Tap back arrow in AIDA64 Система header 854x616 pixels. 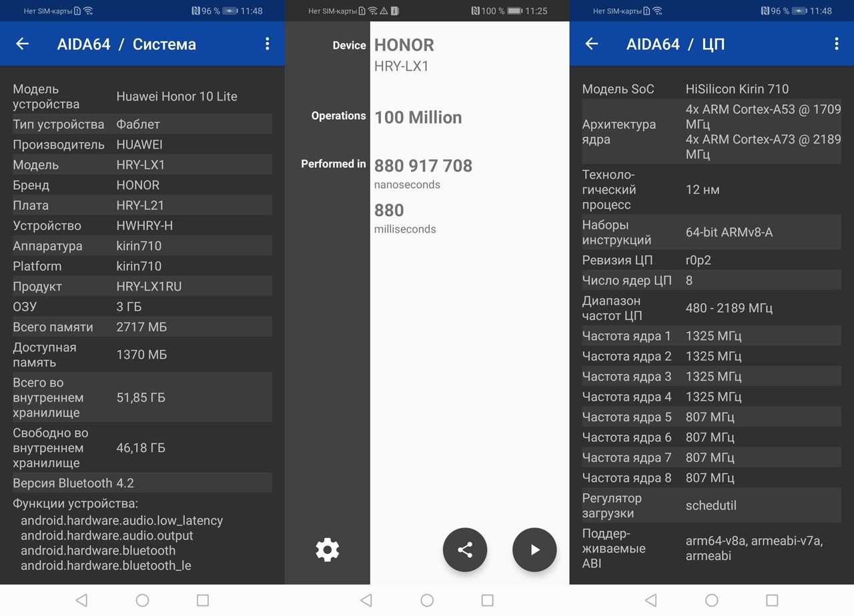[x=23, y=44]
